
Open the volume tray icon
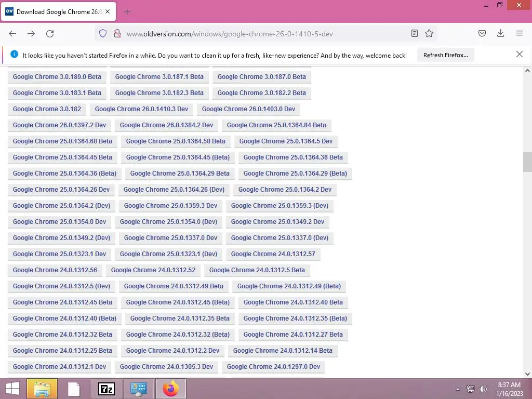pyautogui.click(x=483, y=389)
